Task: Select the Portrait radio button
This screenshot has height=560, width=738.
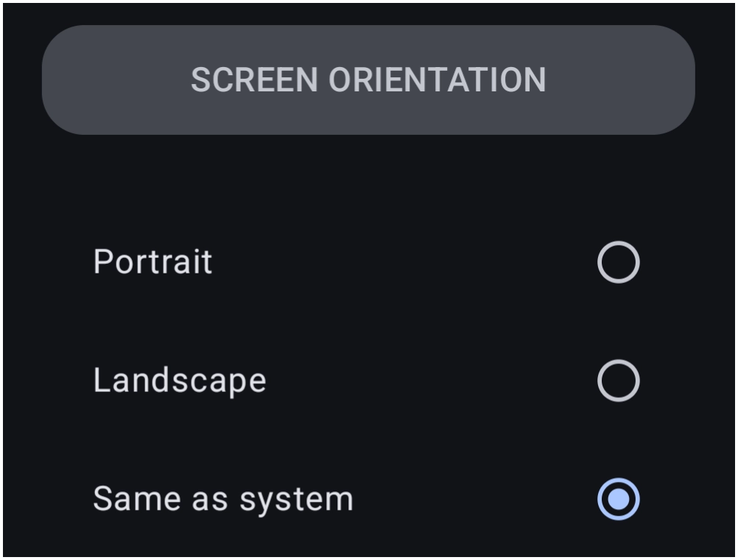Action: pyautogui.click(x=618, y=262)
